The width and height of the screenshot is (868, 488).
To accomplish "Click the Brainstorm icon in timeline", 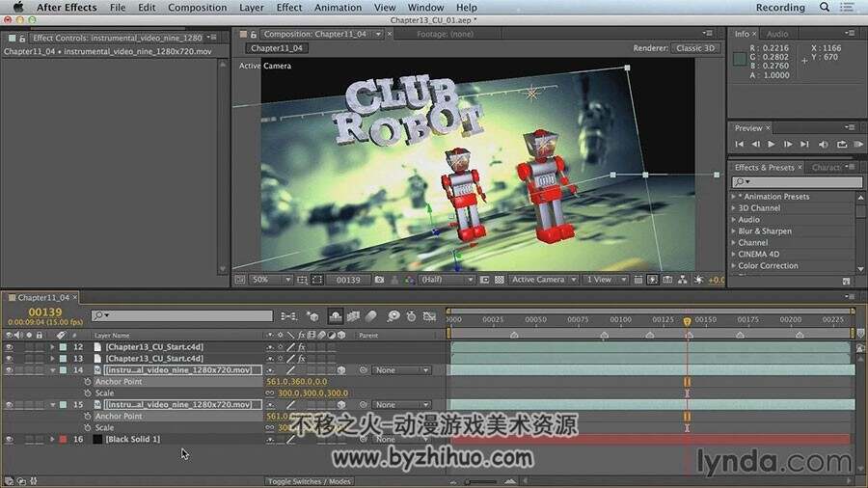I will pos(393,316).
